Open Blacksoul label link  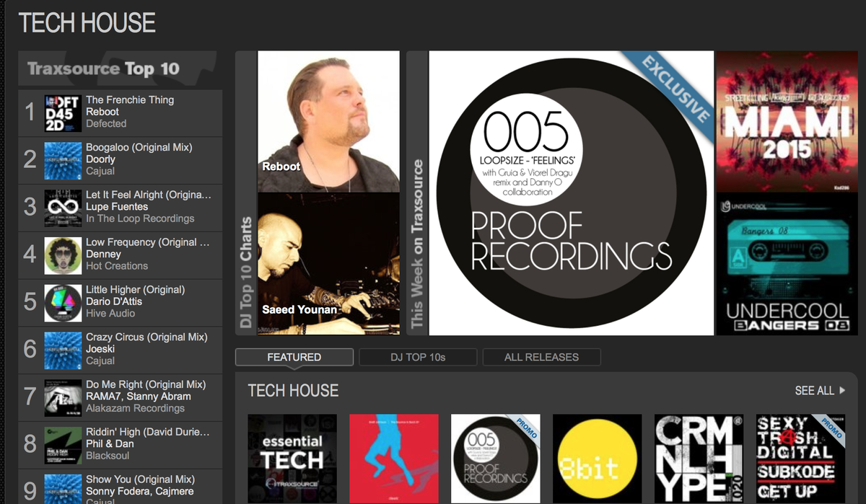pyautogui.click(x=109, y=456)
